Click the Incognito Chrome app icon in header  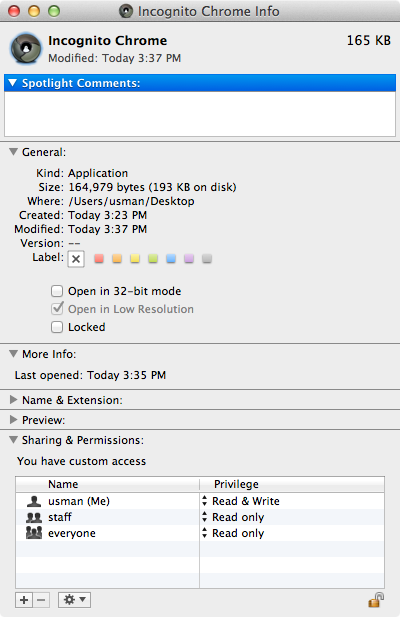coord(26,49)
